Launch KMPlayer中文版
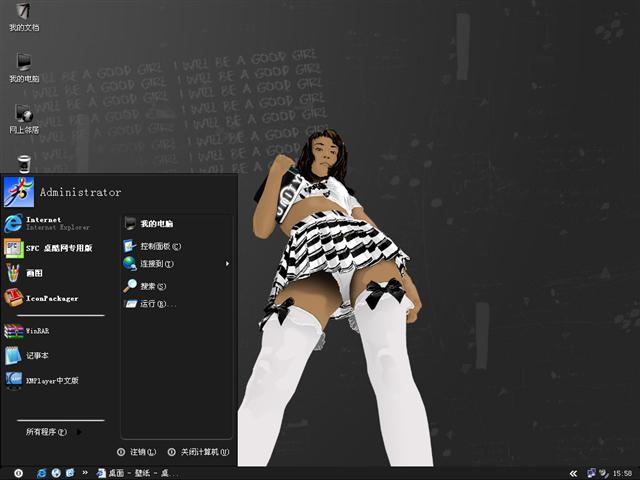This screenshot has width=640, height=480. pos(42,380)
